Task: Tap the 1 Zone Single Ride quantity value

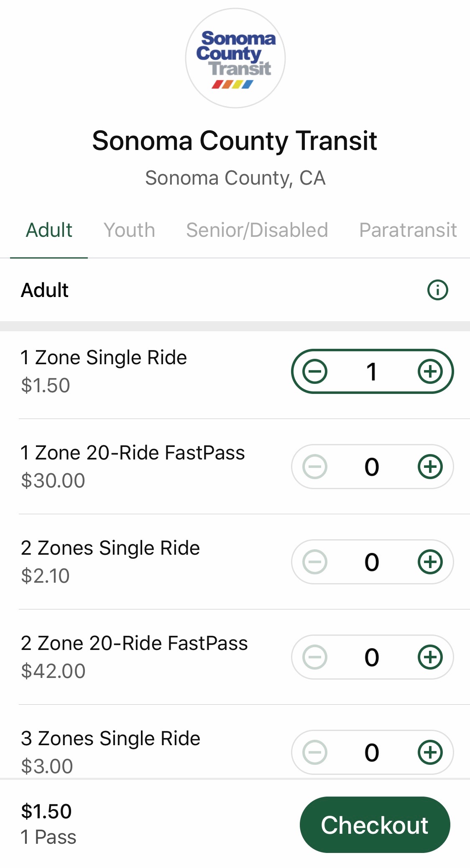Action: pyautogui.click(x=372, y=371)
